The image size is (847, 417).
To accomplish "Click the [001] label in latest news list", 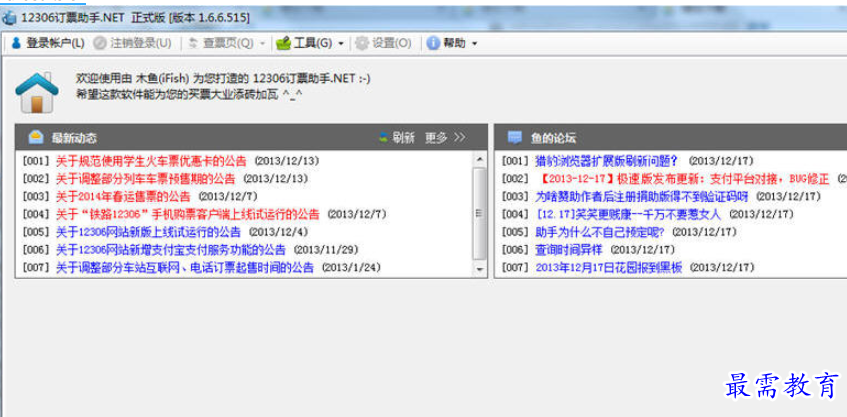I will click(x=36, y=161).
